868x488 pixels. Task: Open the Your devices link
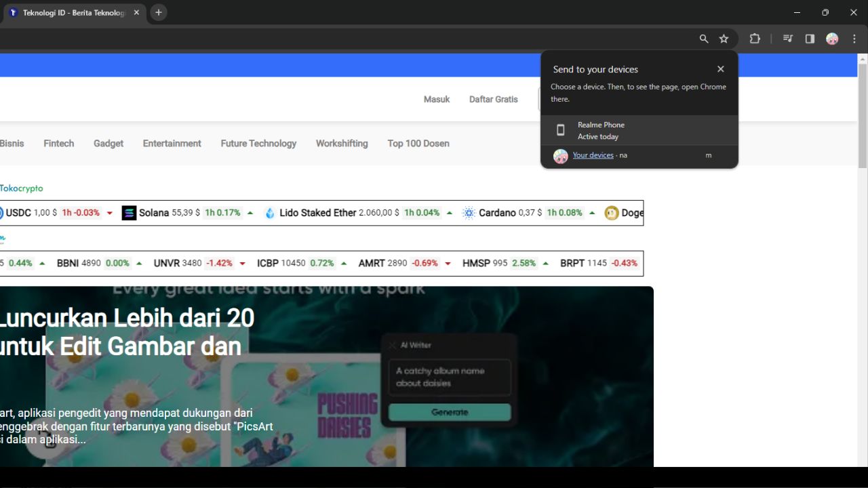[x=593, y=155]
